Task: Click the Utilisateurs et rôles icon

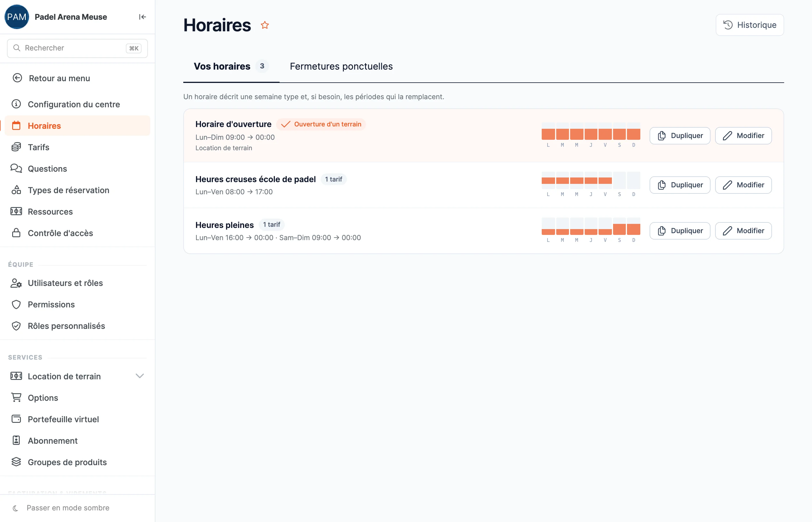Action: click(x=16, y=283)
